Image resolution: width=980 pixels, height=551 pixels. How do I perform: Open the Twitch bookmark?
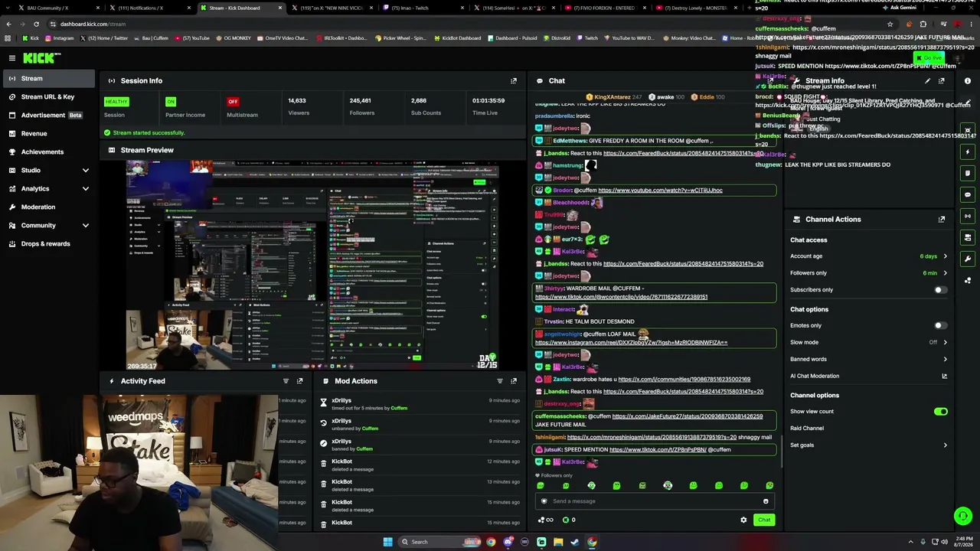[x=587, y=38]
